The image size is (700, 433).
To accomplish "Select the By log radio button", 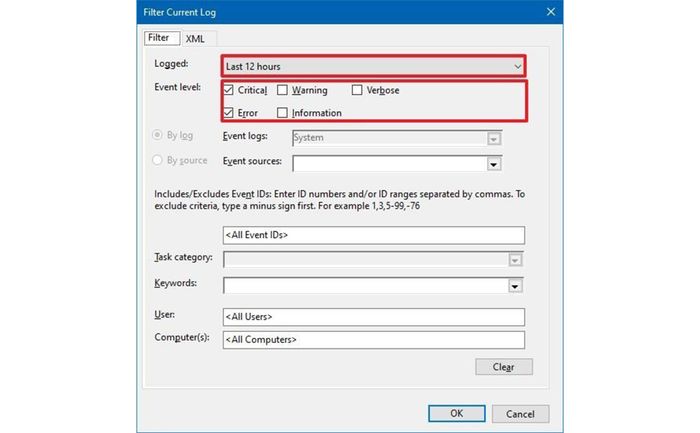I will click(157, 135).
